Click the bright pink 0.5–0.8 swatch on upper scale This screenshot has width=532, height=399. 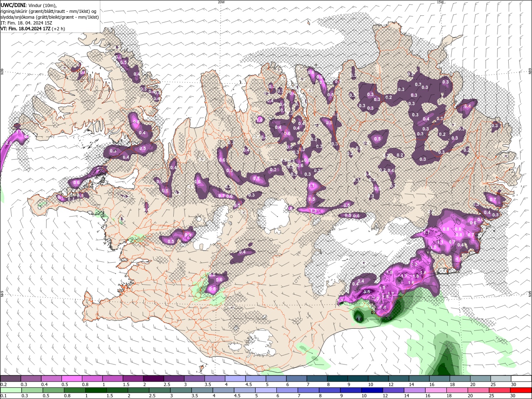(x=72, y=379)
